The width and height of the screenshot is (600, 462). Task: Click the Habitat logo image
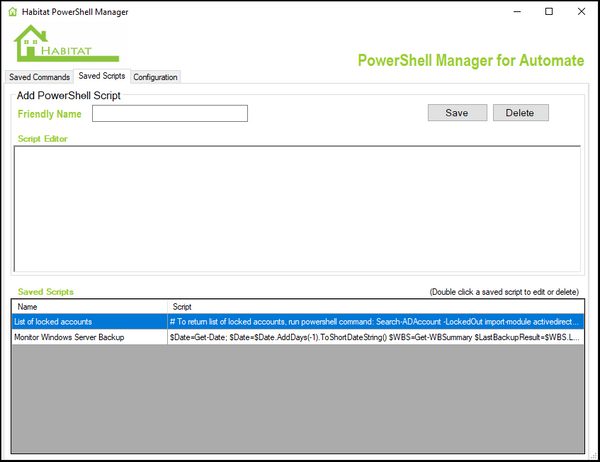point(67,43)
